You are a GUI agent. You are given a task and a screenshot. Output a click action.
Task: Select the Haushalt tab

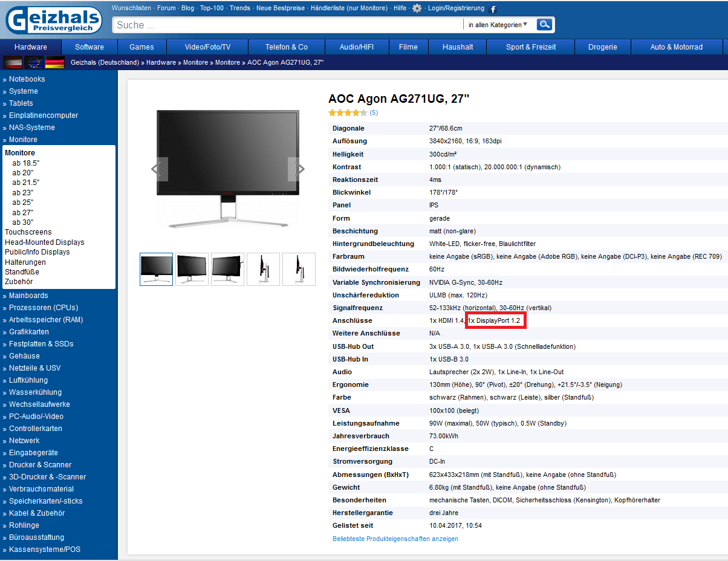[x=457, y=46]
